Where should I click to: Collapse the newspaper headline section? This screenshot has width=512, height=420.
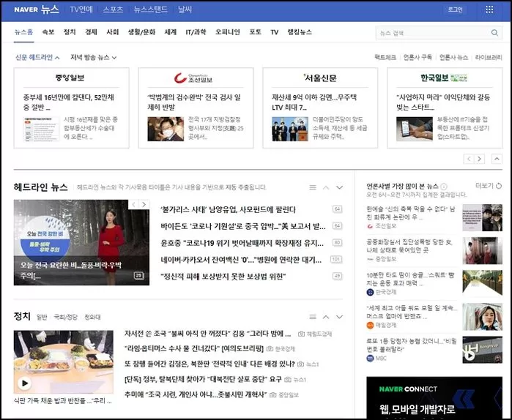pyautogui.click(x=497, y=159)
